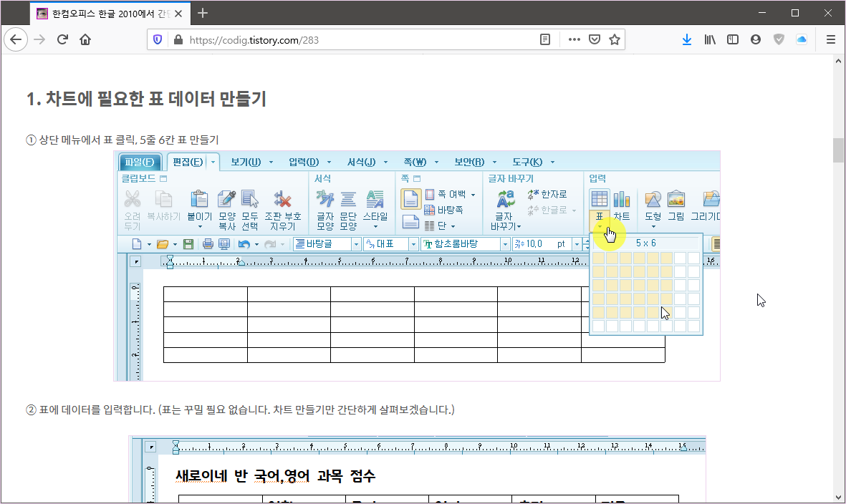
Task: Click the page vertical scrollbar thumb
Action: [x=838, y=150]
